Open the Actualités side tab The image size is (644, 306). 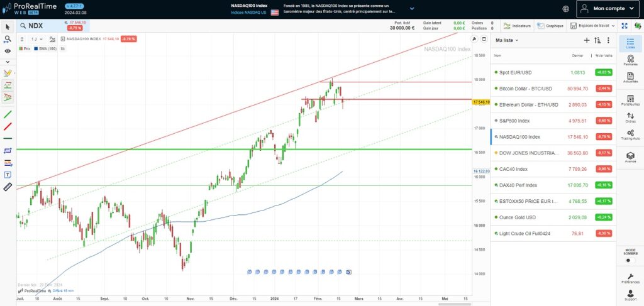click(630, 77)
